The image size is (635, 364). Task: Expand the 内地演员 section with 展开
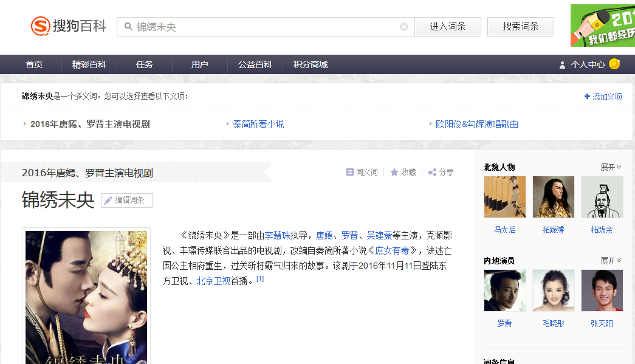tap(611, 261)
